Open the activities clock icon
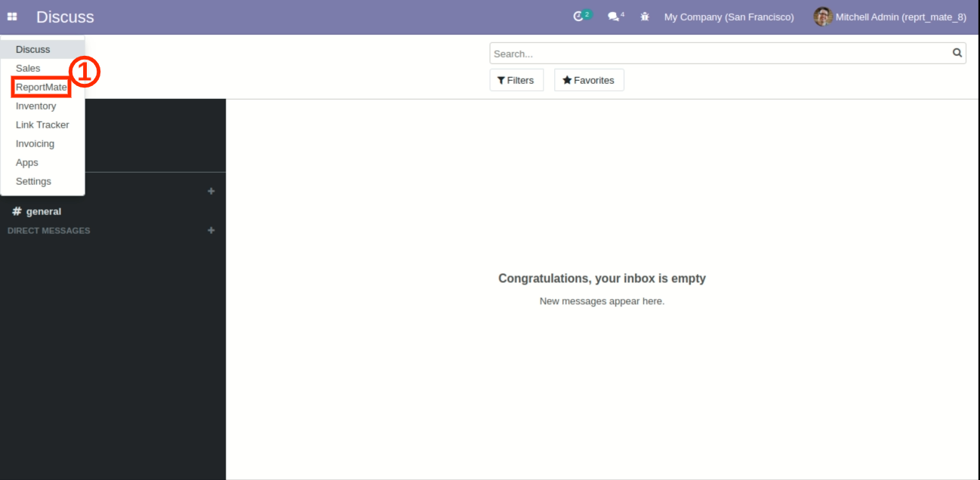Viewport: 980px width, 480px height. coord(578,17)
